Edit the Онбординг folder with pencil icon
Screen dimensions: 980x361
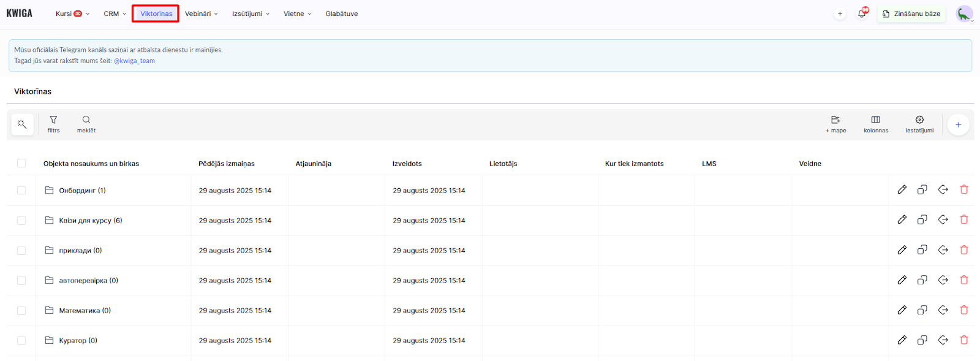(902, 190)
